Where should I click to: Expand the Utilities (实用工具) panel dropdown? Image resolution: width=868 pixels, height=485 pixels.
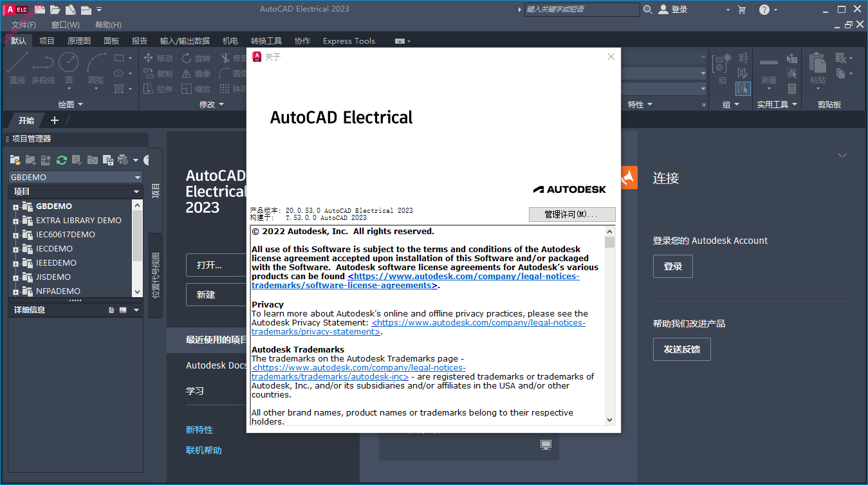coord(777,104)
